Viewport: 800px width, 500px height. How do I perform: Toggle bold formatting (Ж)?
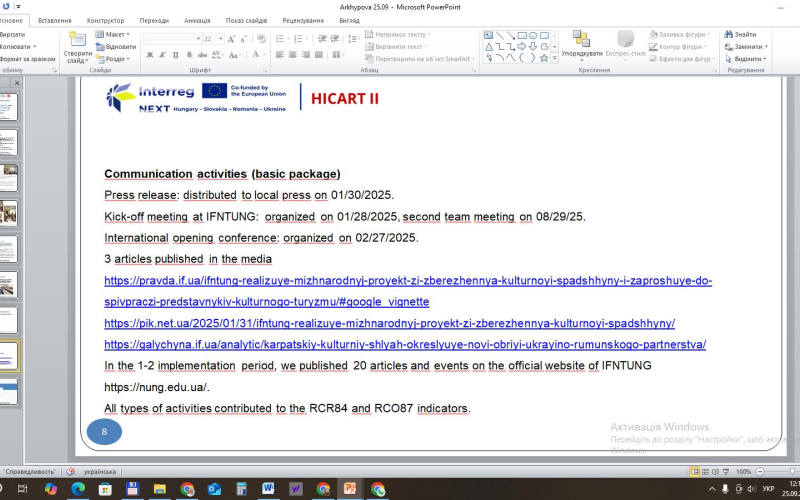pos(147,55)
